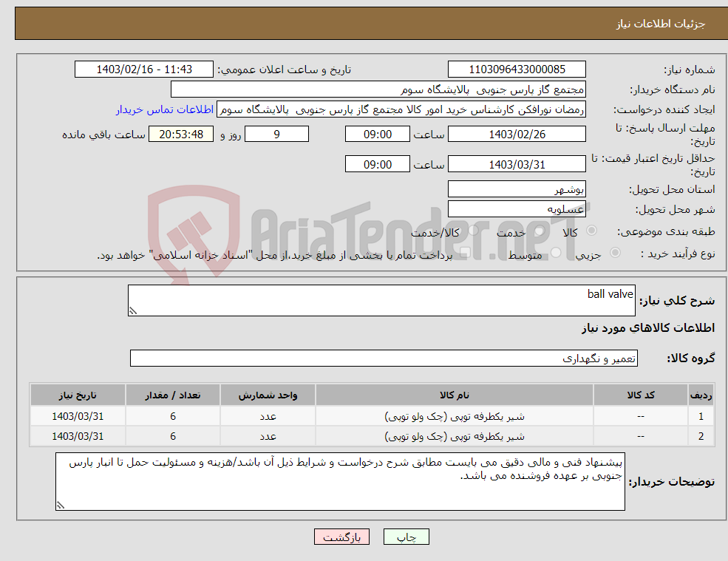Click the remaining days field showing 9
728x561 pixels.
(x=276, y=135)
